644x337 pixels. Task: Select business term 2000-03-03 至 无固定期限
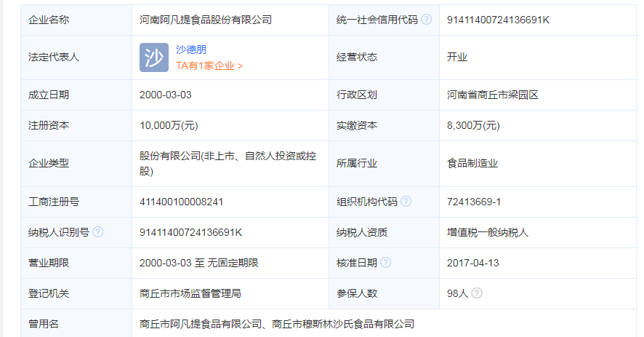coord(198,263)
